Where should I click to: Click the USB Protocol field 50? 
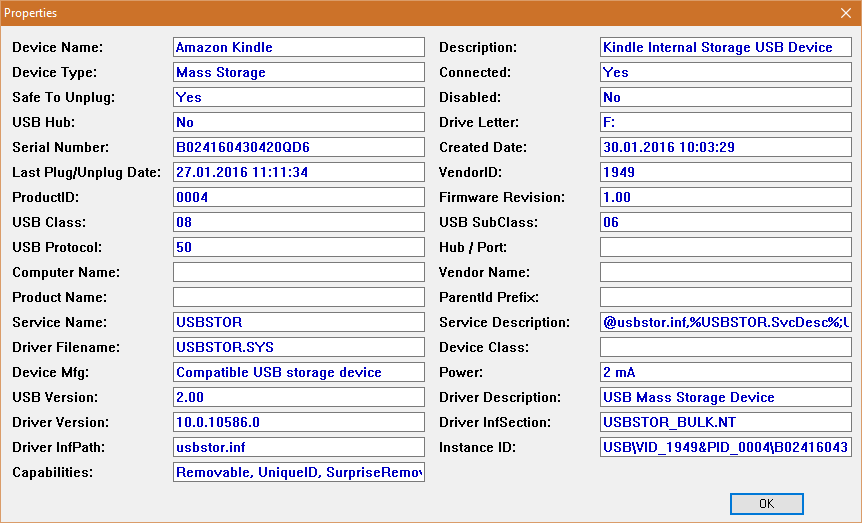pos(299,247)
